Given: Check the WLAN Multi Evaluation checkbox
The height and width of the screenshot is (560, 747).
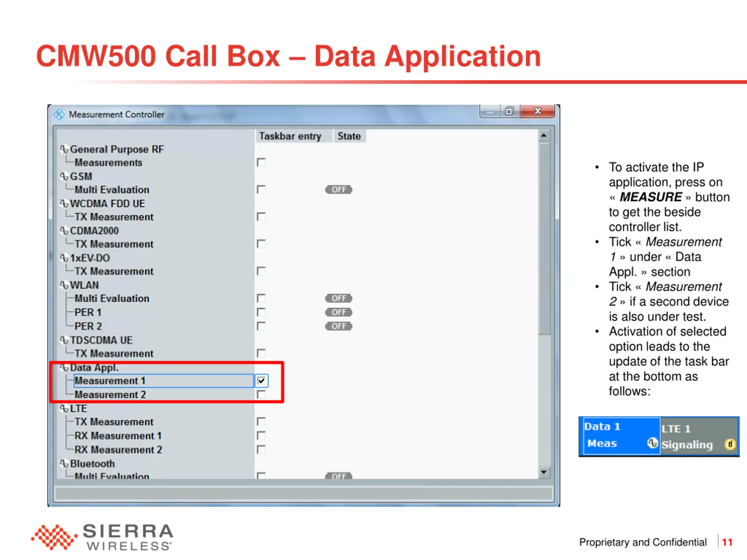Looking at the screenshot, I should (x=261, y=298).
